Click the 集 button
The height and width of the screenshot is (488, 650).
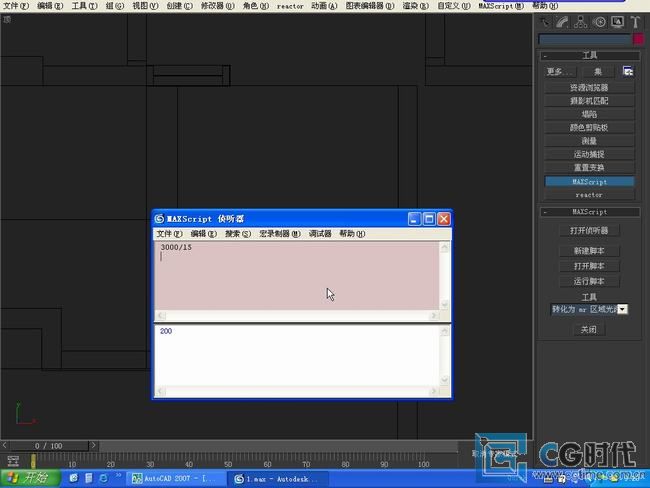[597, 72]
